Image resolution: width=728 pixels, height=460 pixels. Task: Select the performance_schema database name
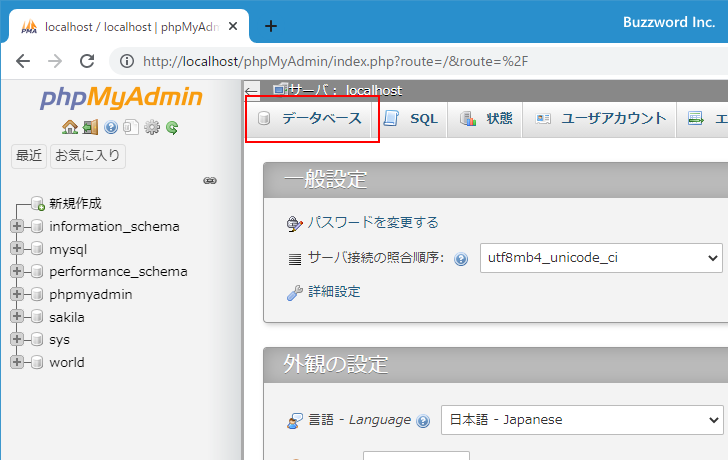click(x=118, y=272)
